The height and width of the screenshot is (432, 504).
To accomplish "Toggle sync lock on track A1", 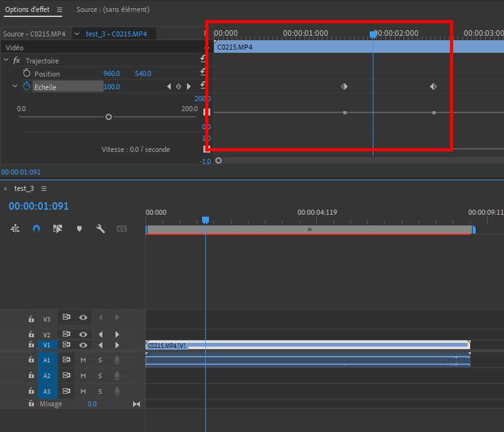I will tap(66, 360).
